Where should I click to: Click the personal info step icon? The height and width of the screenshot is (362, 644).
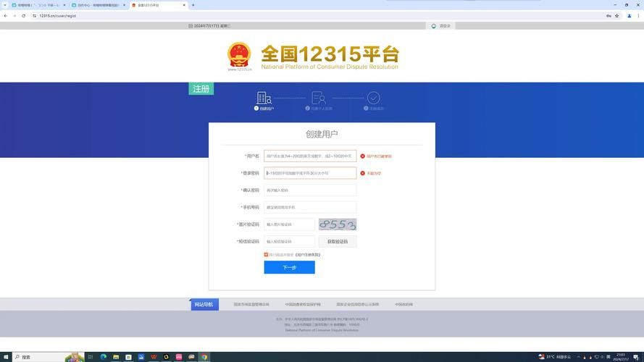(x=318, y=98)
